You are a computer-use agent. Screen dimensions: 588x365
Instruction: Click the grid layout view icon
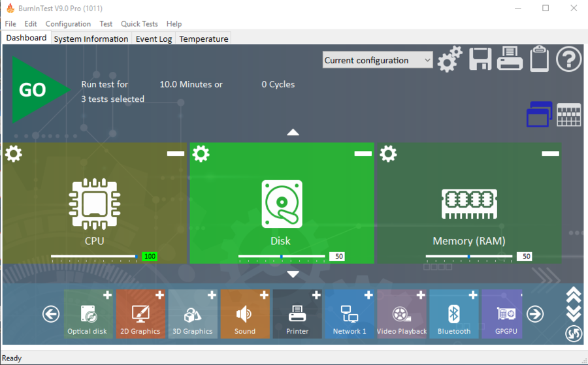coord(569,115)
